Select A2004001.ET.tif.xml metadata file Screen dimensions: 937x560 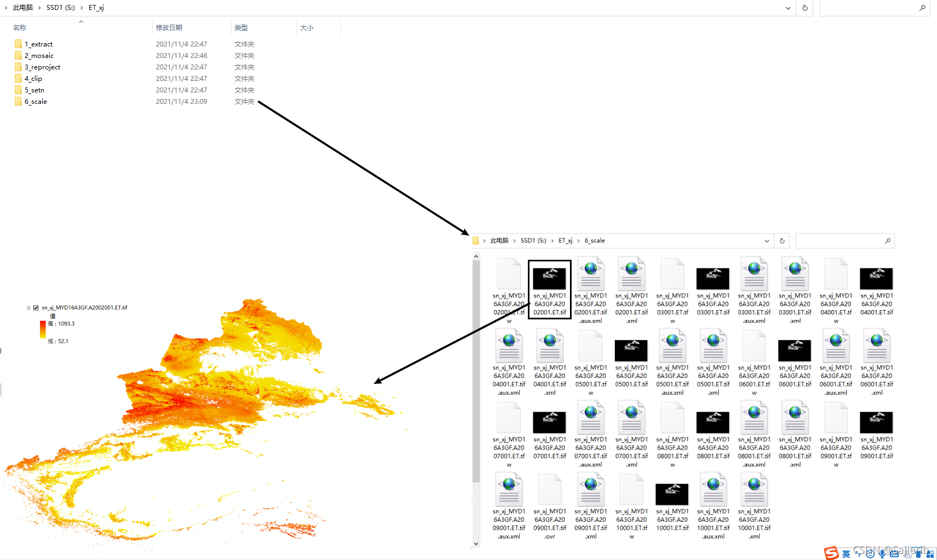click(x=550, y=363)
